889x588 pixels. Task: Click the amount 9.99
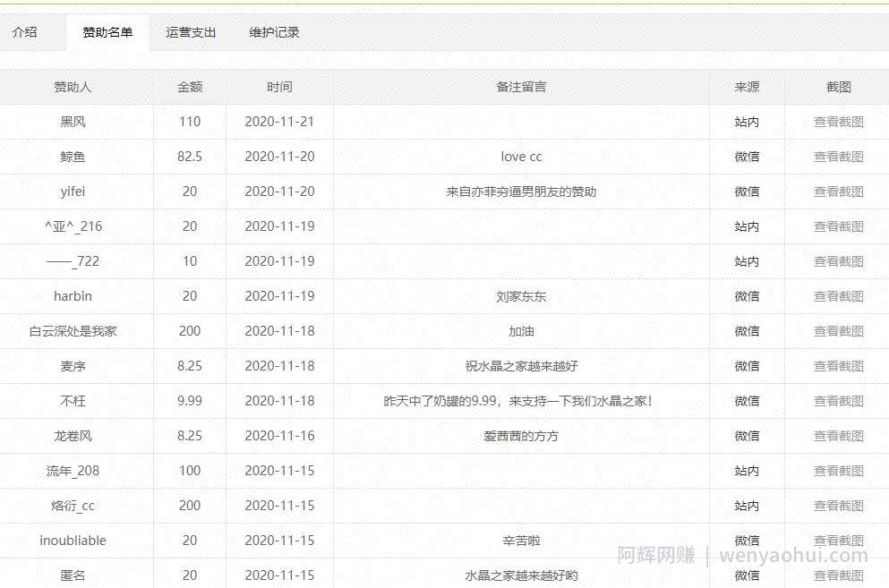tap(190, 401)
